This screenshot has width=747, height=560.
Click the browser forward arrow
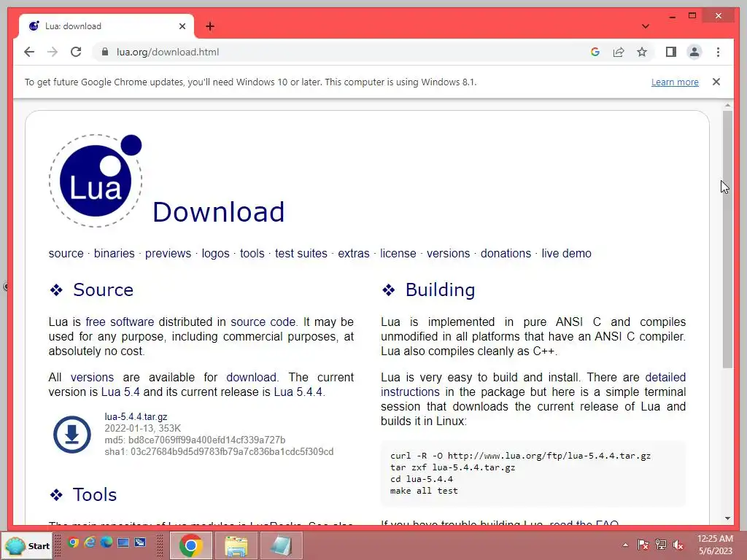click(x=53, y=52)
